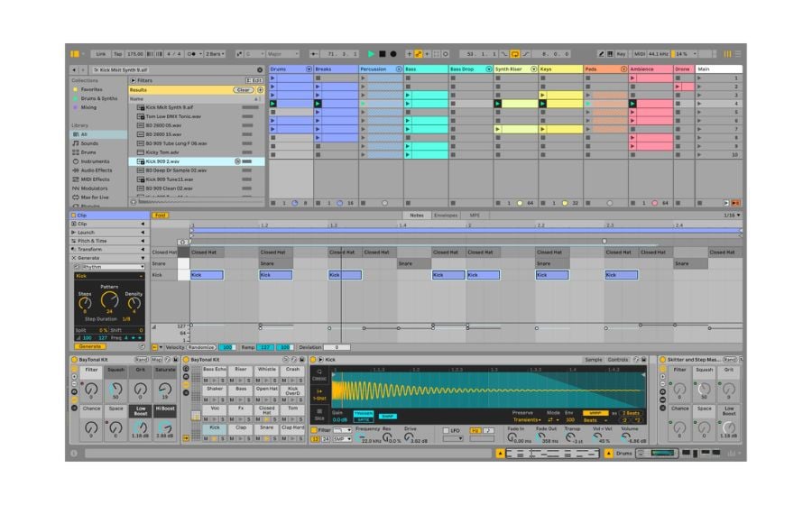Open Bass Drop track header dropdown arrow
The width and height of the screenshot is (812, 505).
pyautogui.click(x=488, y=69)
